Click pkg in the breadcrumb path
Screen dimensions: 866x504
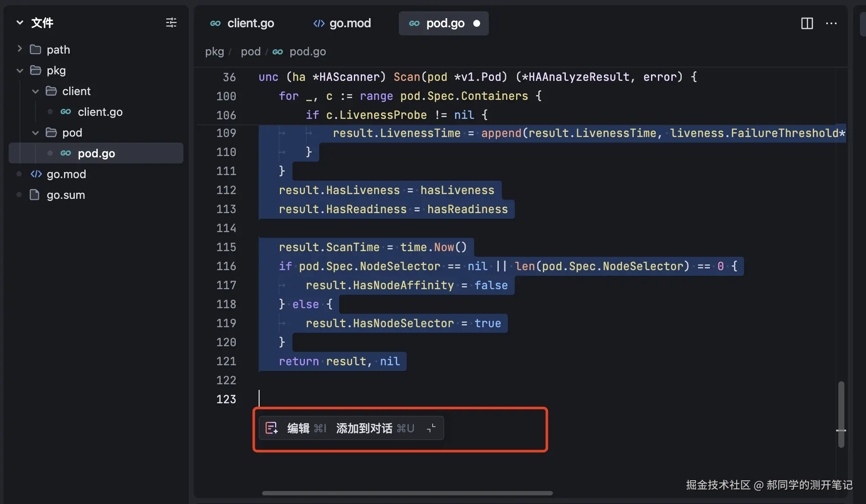point(214,52)
